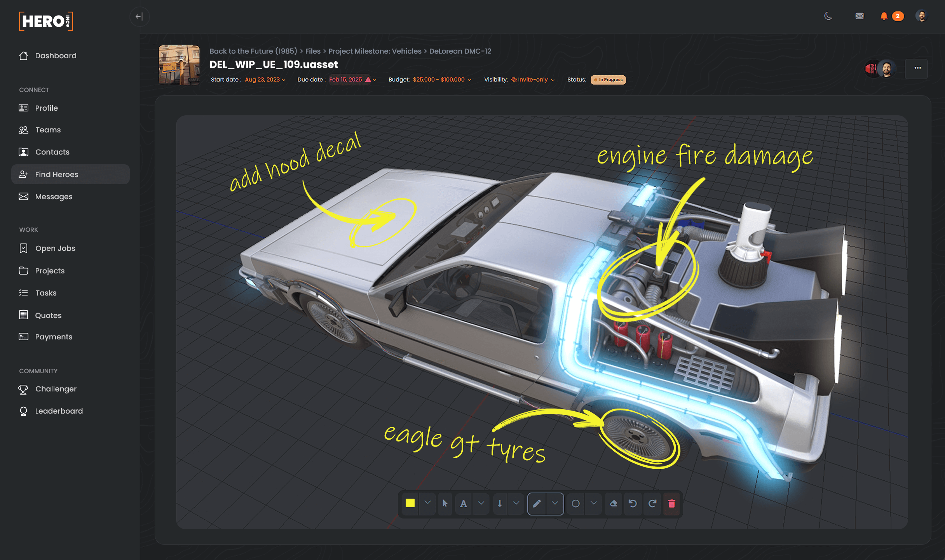
Task: Click the delete annotation icon
Action: pos(671,503)
